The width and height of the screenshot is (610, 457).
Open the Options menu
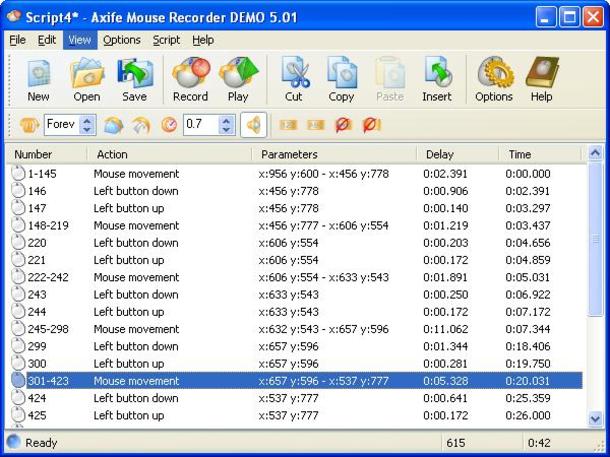pos(122,40)
